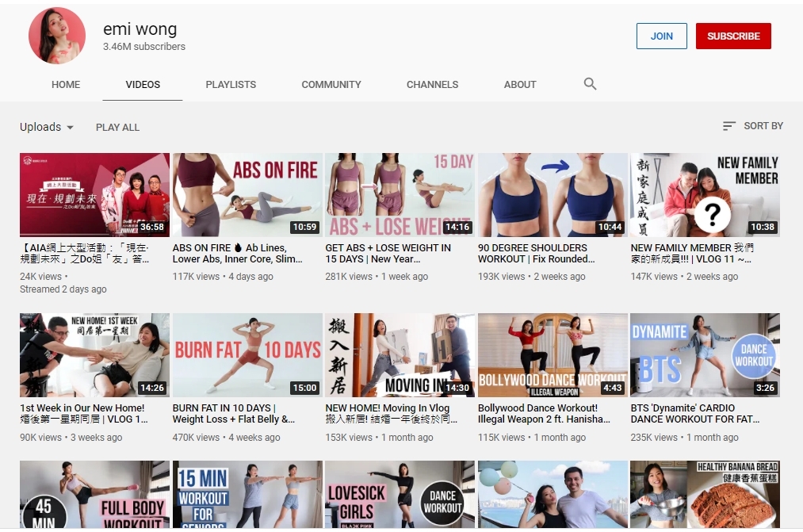Open the PLAYLISTS tab
The image size is (803, 532).
[x=231, y=85]
